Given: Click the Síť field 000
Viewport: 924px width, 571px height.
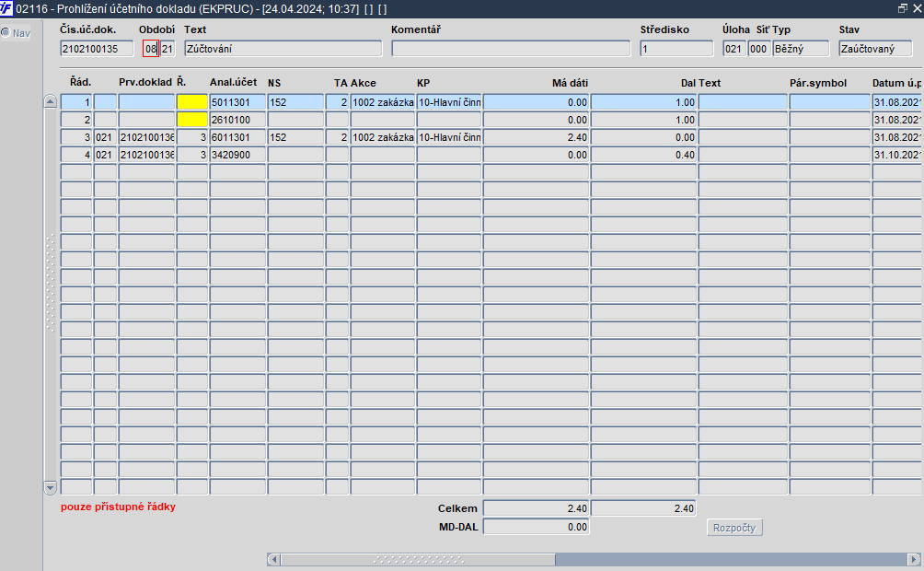Looking at the screenshot, I should tap(759, 49).
